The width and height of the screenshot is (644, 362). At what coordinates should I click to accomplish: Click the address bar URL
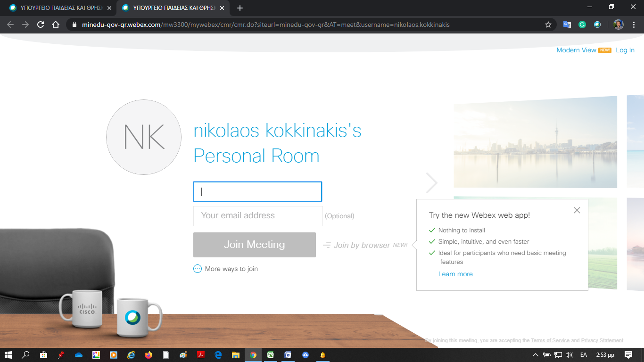[x=266, y=25]
